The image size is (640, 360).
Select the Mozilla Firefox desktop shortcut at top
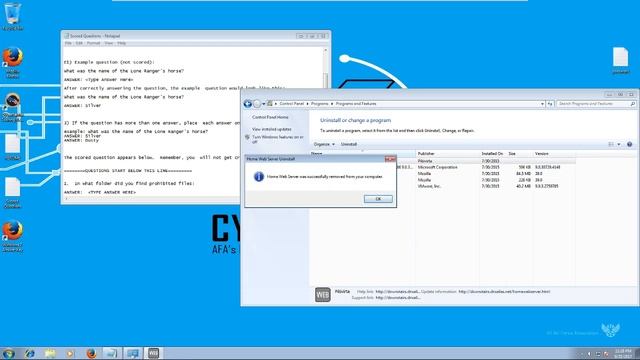click(12, 62)
